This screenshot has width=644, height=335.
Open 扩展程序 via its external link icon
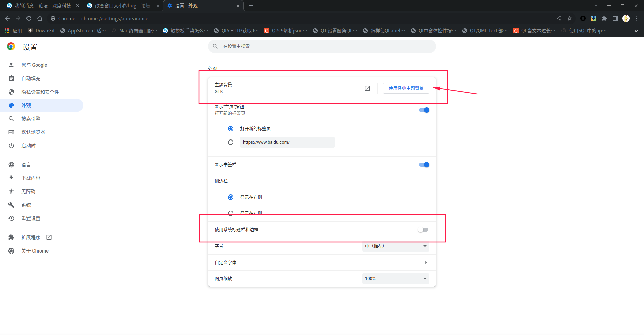click(49, 237)
